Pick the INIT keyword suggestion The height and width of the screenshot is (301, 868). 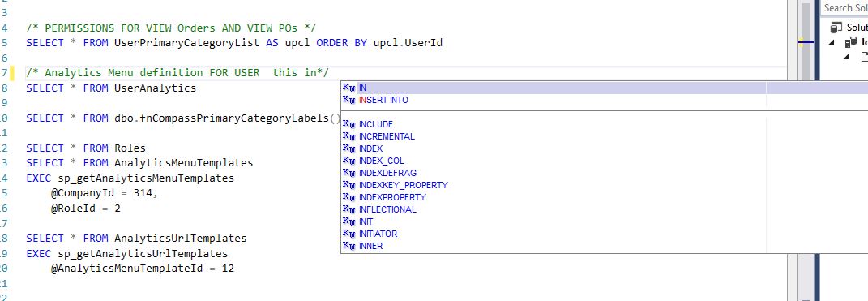tap(366, 221)
